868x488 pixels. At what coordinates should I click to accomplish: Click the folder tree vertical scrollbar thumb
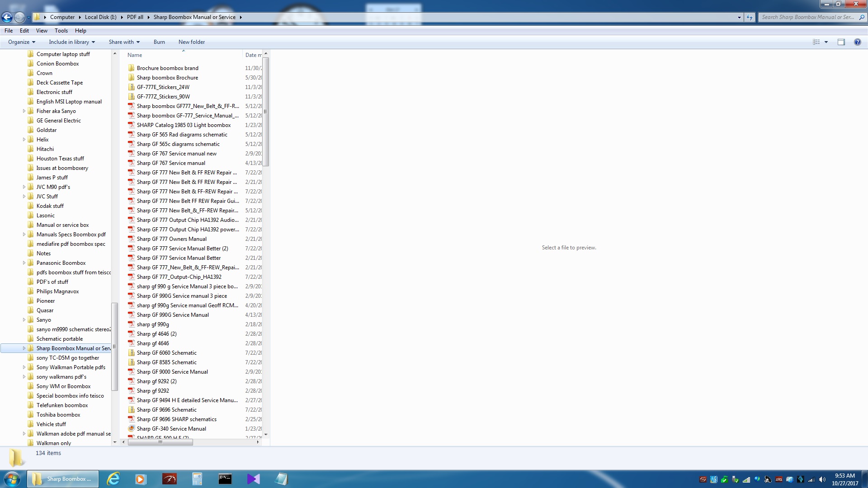pos(114,347)
